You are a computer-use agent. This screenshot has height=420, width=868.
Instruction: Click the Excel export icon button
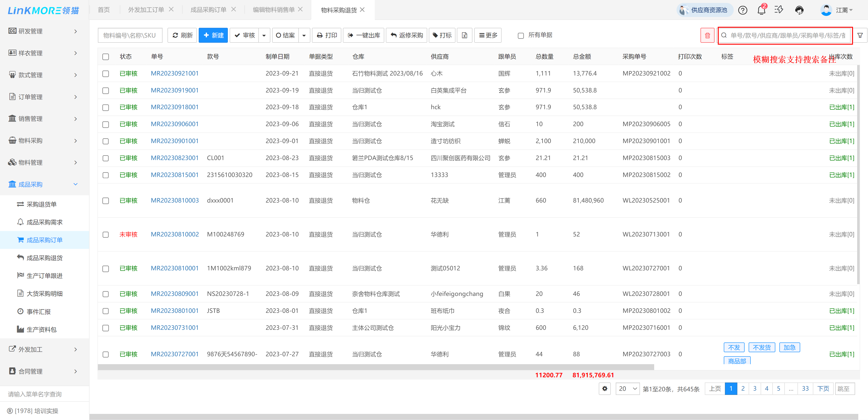pyautogui.click(x=464, y=35)
